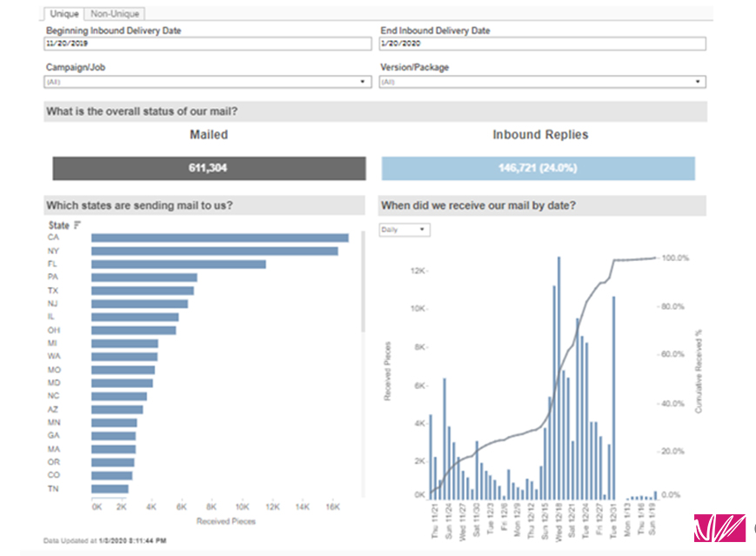The width and height of the screenshot is (756, 556).
Task: Switch to the Non-Unique tab
Action: tap(115, 14)
